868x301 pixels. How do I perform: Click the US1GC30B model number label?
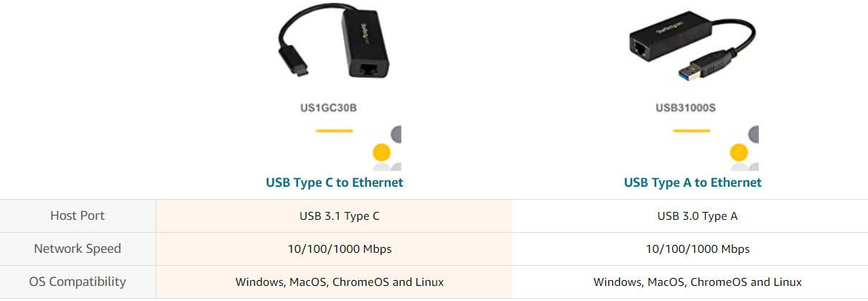(328, 108)
